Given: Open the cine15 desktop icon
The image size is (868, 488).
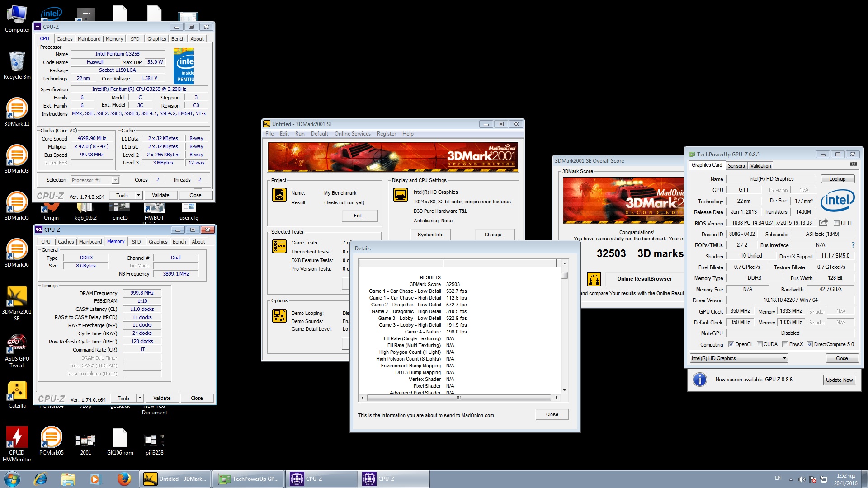Looking at the screenshot, I should click(120, 211).
